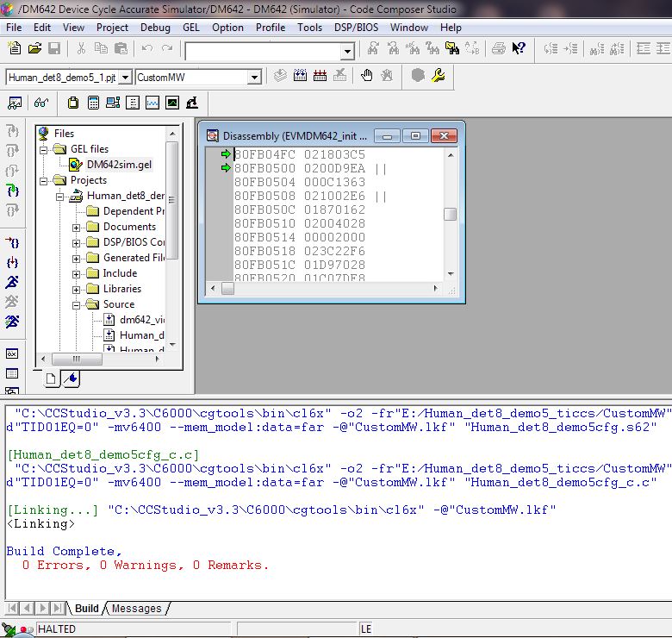Click the Stop Build icon
The width and height of the screenshot is (672, 638).
coord(339,76)
